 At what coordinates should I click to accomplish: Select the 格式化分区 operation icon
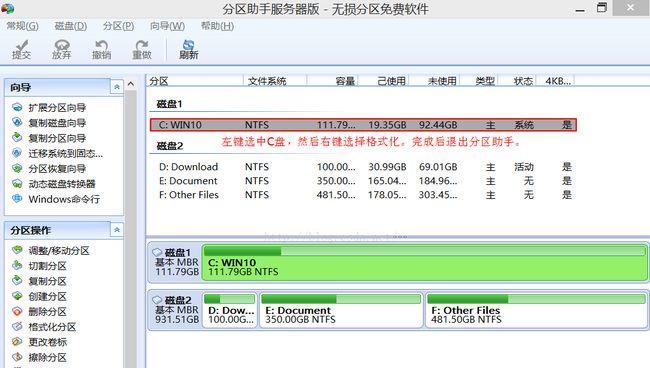(17, 327)
